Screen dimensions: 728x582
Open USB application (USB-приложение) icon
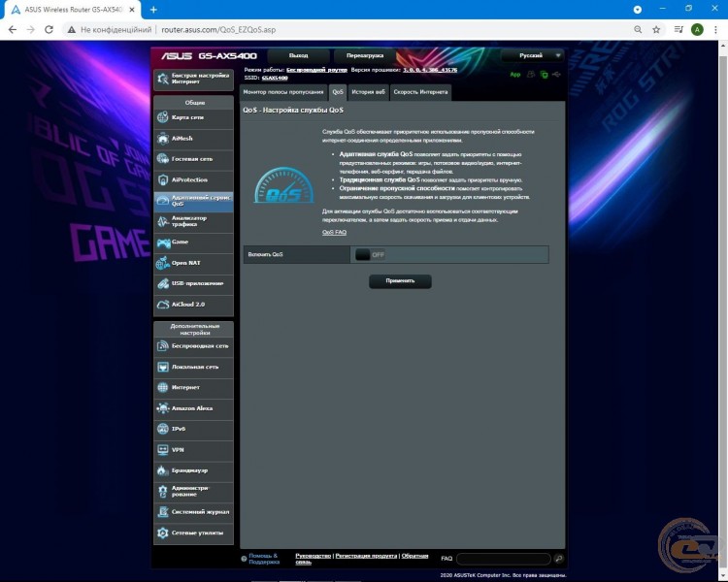pyautogui.click(x=162, y=283)
